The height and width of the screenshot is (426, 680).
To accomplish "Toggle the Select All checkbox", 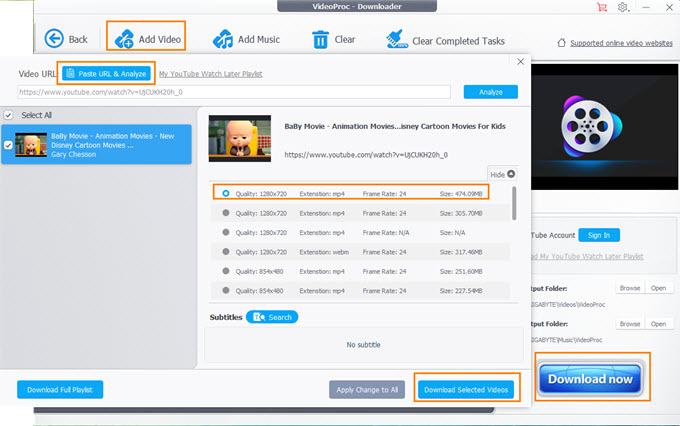I will click(8, 115).
